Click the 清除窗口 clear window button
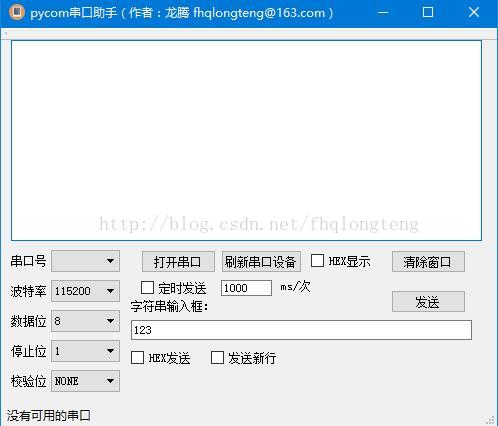Image resolution: width=498 pixels, height=426 pixels. [x=428, y=262]
